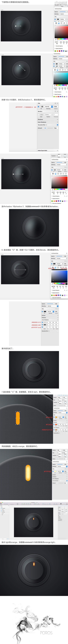Toggle inner shadow checkbox labeled #000000 A:60

tap(42, 325)
